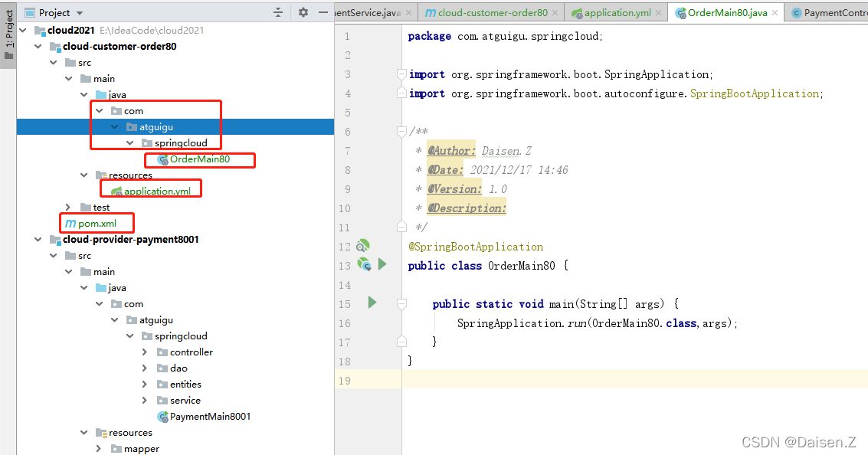Screen dimensions: 868x455
Task: Click the controller package icon
Action: tap(162, 352)
